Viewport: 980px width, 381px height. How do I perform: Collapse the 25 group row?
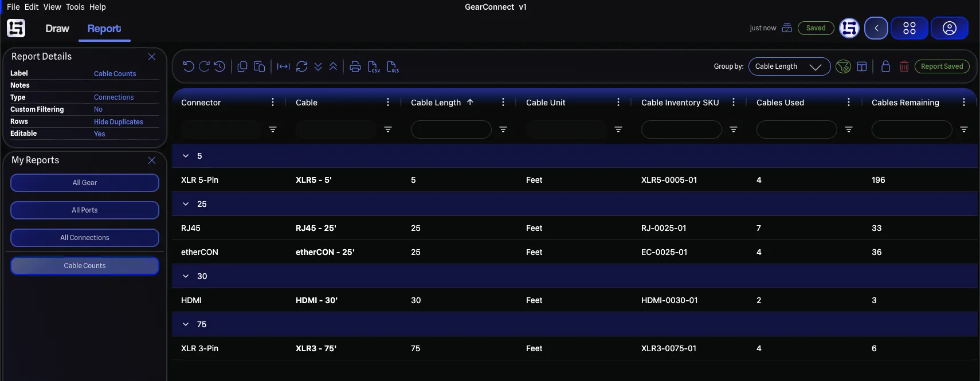pos(186,204)
